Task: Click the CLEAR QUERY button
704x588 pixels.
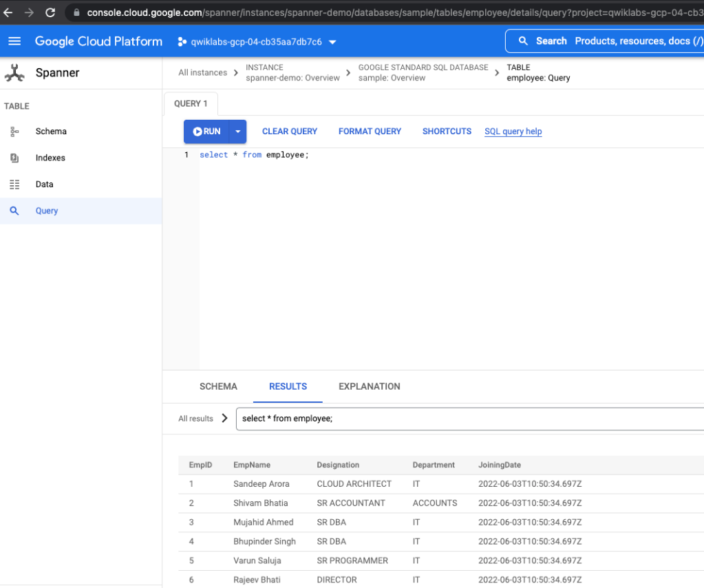Action: pyautogui.click(x=290, y=132)
